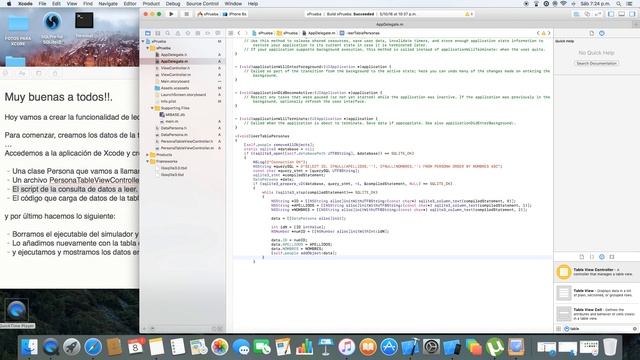Open the File menu
The width and height of the screenshot is (640, 360).
click(42, 4)
